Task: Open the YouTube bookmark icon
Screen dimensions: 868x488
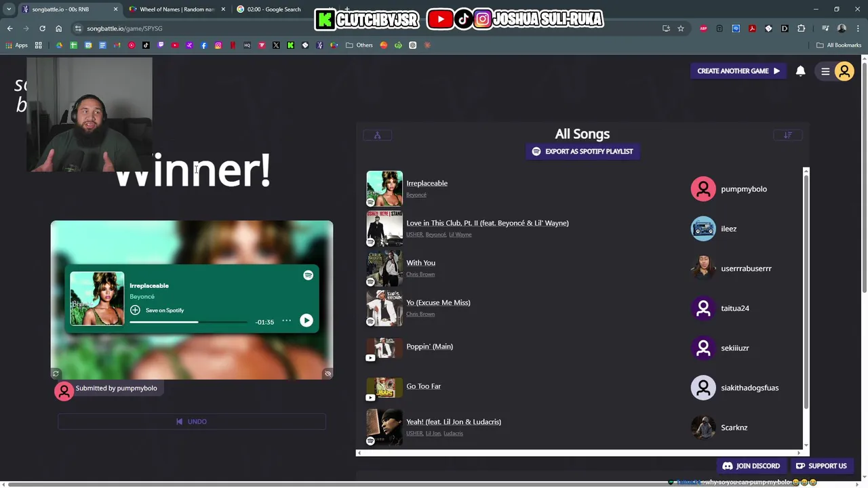Action: [x=175, y=45]
